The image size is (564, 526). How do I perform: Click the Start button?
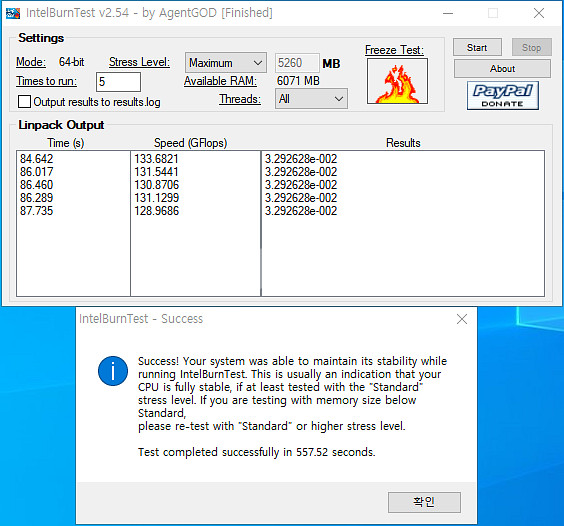(477, 47)
